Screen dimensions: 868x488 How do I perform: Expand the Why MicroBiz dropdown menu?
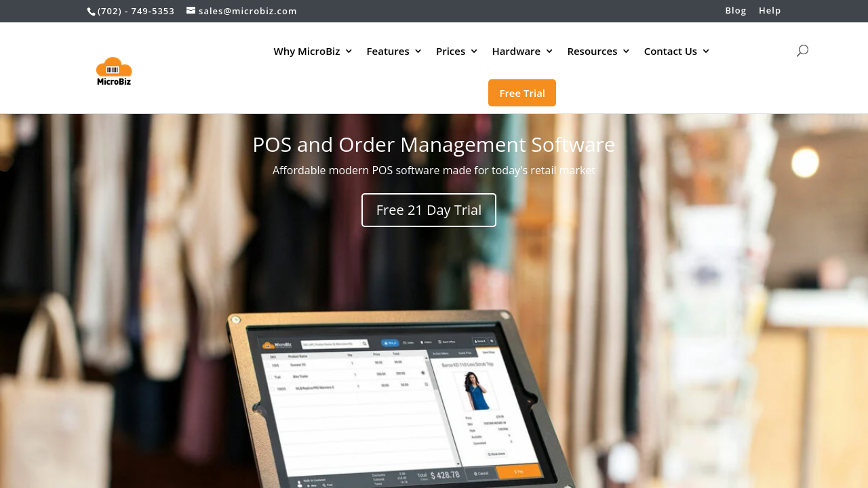[x=313, y=51]
